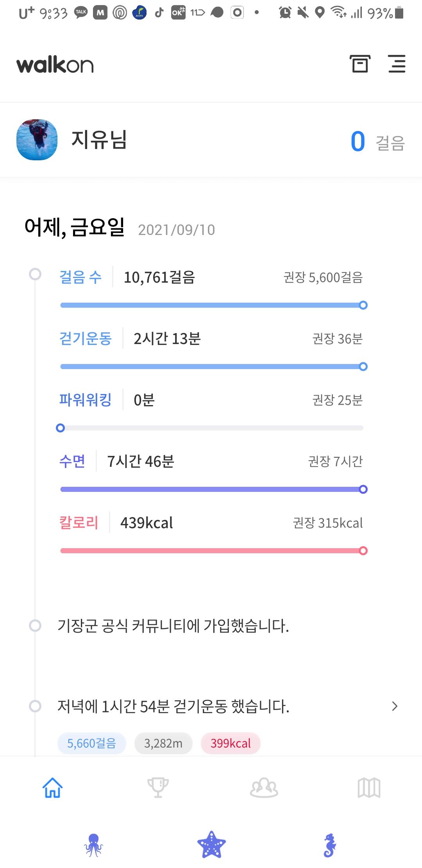Go to the home tab
The width and height of the screenshot is (422, 868).
(52, 787)
